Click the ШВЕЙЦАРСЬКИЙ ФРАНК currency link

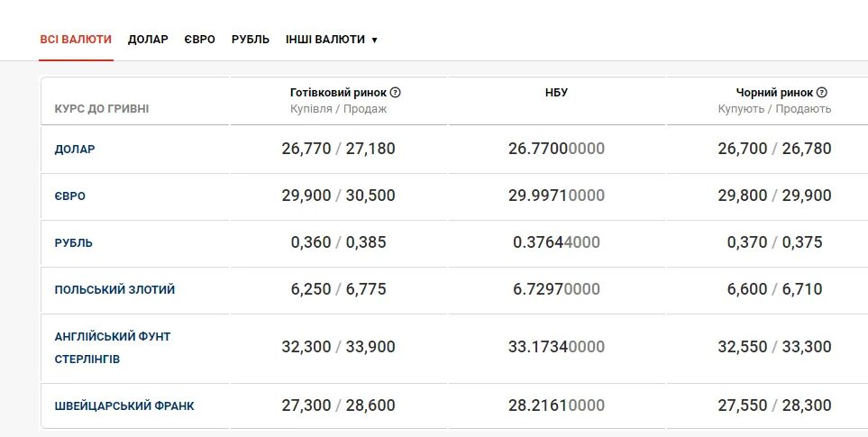124,406
